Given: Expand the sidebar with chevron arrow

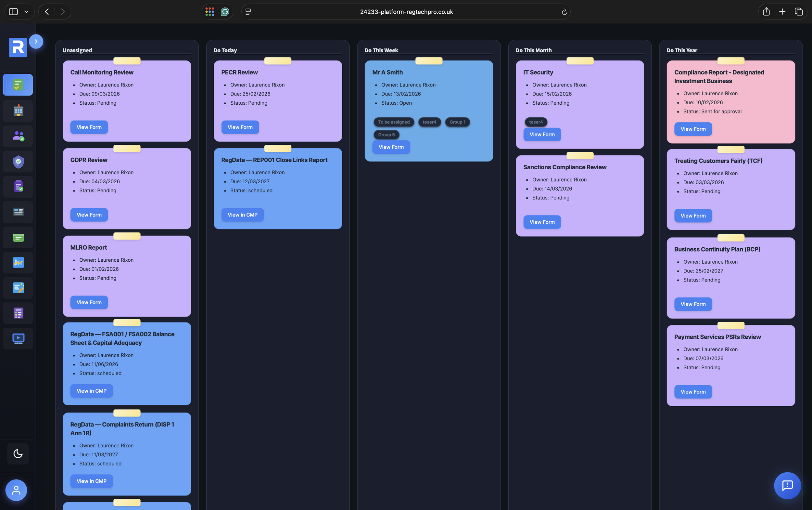Looking at the screenshot, I should tap(36, 42).
